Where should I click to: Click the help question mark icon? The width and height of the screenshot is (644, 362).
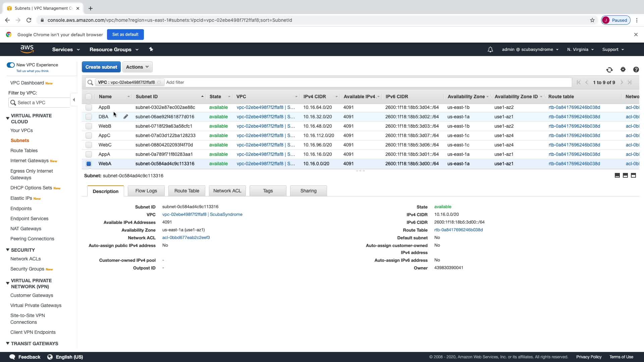tap(636, 69)
